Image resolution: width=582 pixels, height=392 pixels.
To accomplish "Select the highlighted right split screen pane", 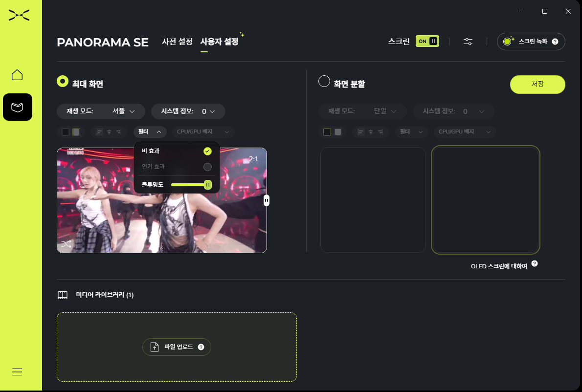I will [x=486, y=200].
